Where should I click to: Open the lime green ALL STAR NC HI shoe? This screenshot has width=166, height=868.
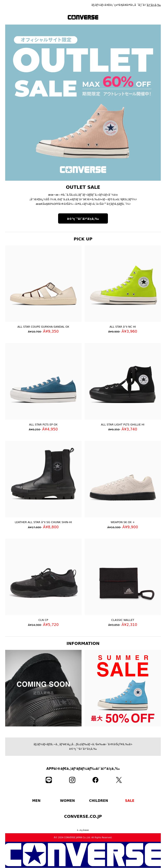[x=123, y=283]
